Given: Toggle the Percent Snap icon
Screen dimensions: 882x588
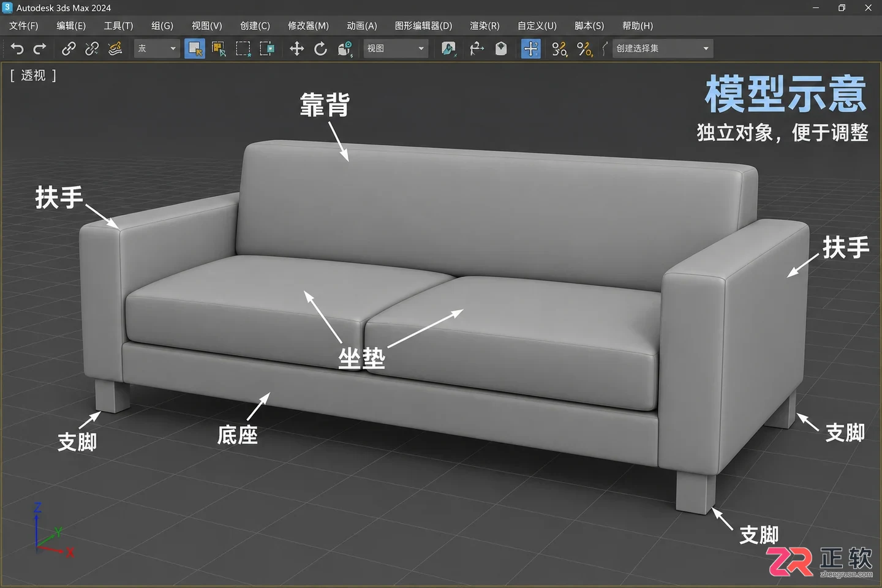Looking at the screenshot, I should pos(584,49).
